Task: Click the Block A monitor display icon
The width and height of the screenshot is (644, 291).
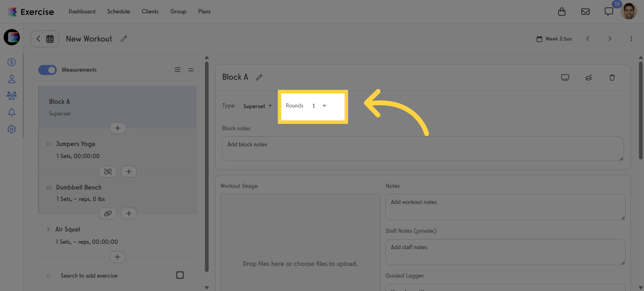Action: [x=565, y=77]
